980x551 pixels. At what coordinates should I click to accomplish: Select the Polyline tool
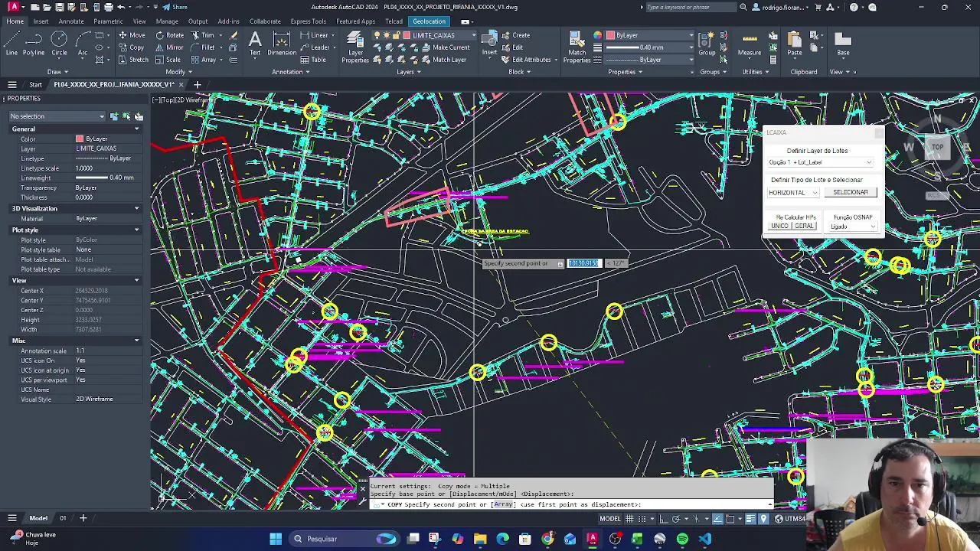coord(34,44)
